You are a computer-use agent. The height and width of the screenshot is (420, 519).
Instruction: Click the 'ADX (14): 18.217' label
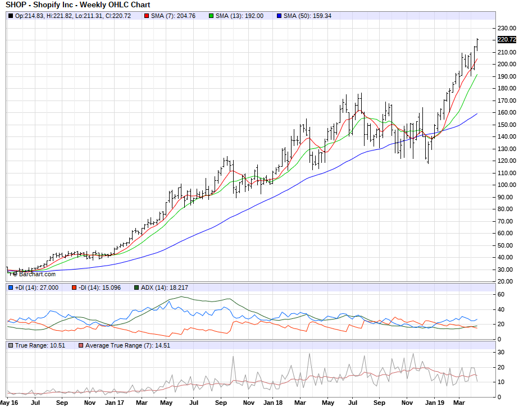165,288
